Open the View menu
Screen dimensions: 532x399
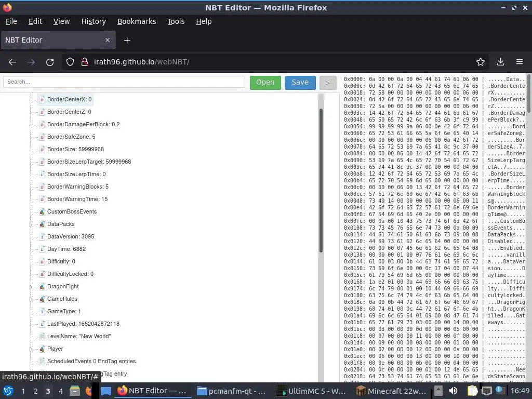[x=61, y=21]
